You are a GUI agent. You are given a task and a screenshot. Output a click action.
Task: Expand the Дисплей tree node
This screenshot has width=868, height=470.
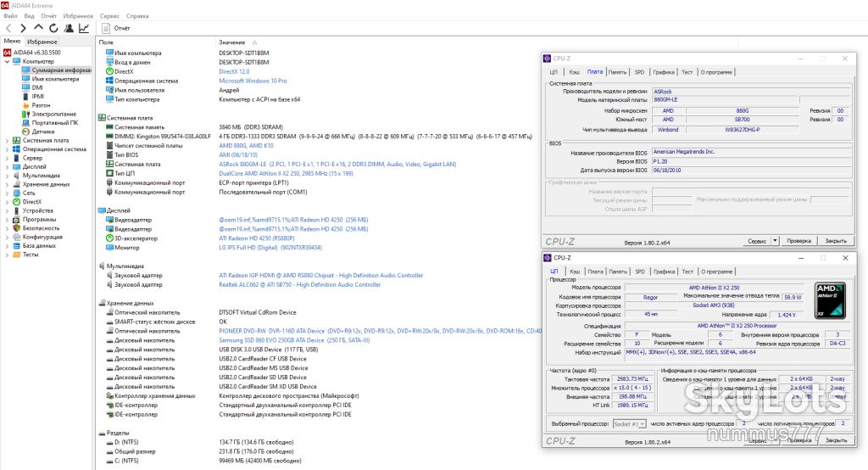point(7,167)
